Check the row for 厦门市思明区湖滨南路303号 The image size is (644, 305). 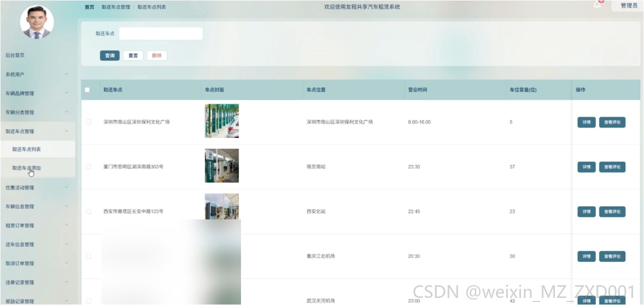(88, 167)
